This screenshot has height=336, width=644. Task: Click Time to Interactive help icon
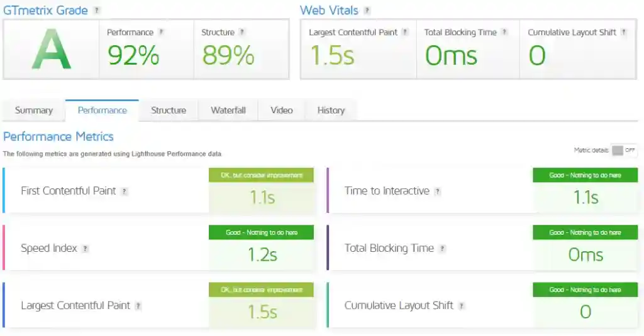coord(438,192)
